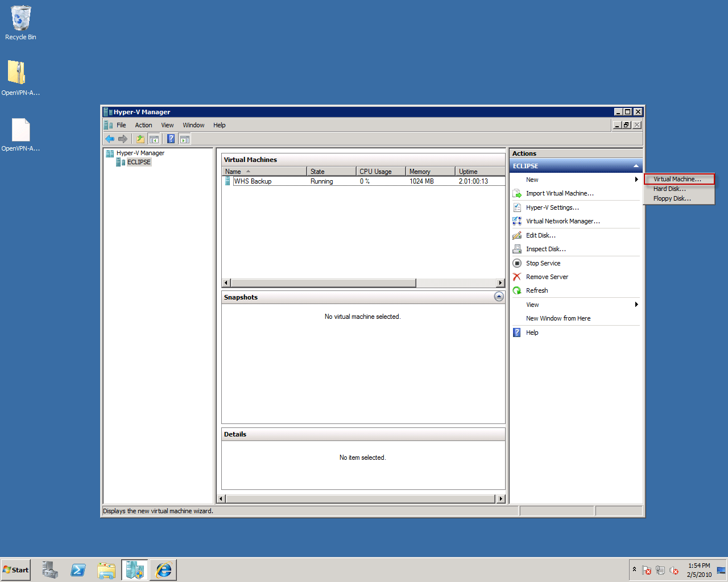Viewport: 728px width, 582px height.
Task: Open Server Manager from the taskbar
Action: (x=50, y=569)
